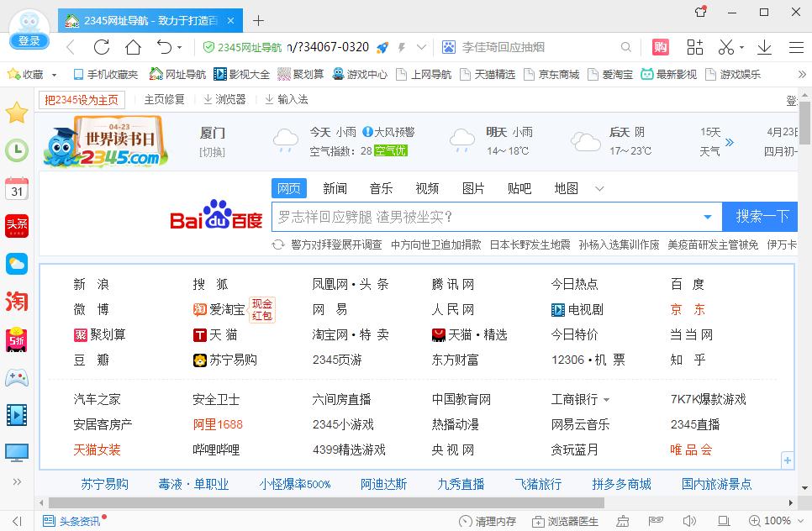Expand the 地图 chevron next to search tabs
812x531 pixels.
click(598, 188)
